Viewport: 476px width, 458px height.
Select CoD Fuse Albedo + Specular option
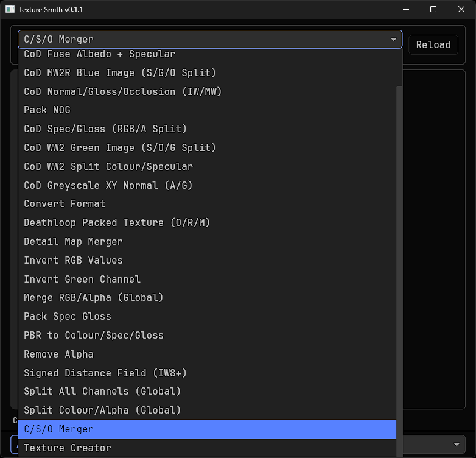coord(208,54)
